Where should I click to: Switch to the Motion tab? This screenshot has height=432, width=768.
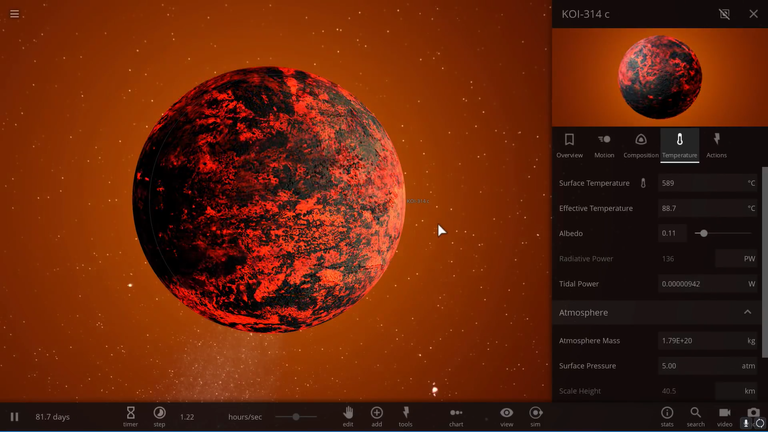pos(604,144)
